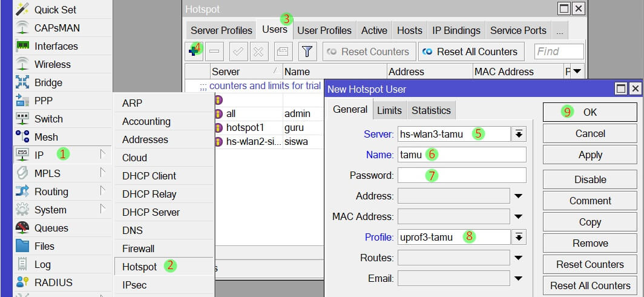The height and width of the screenshot is (297, 644).
Task: Open the column selector dropdown in table header
Action: tap(577, 72)
